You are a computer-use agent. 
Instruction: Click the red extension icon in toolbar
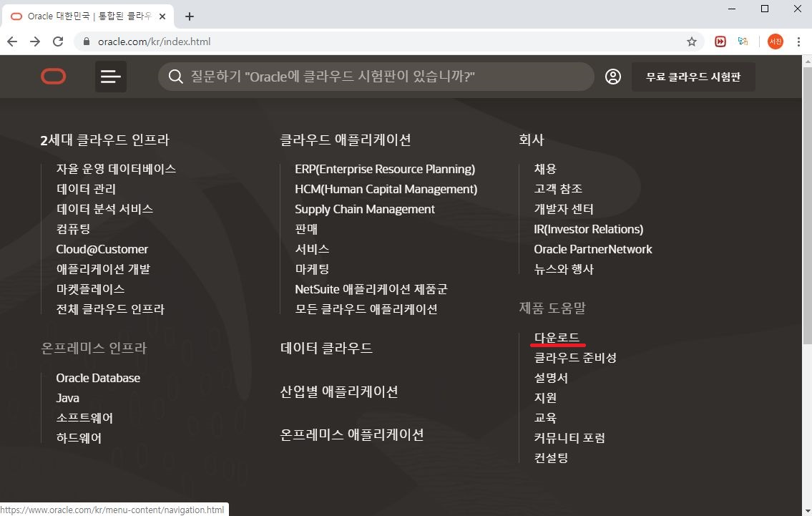click(720, 42)
